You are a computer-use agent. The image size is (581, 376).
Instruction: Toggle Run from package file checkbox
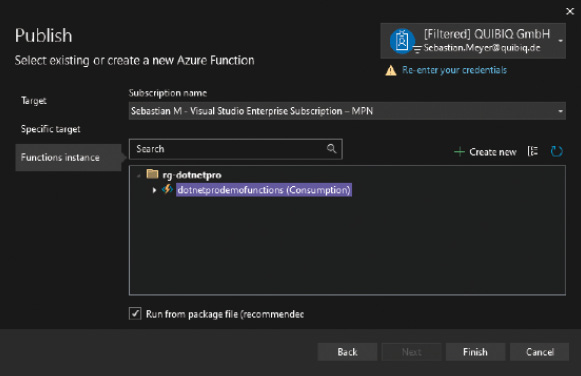tap(135, 313)
